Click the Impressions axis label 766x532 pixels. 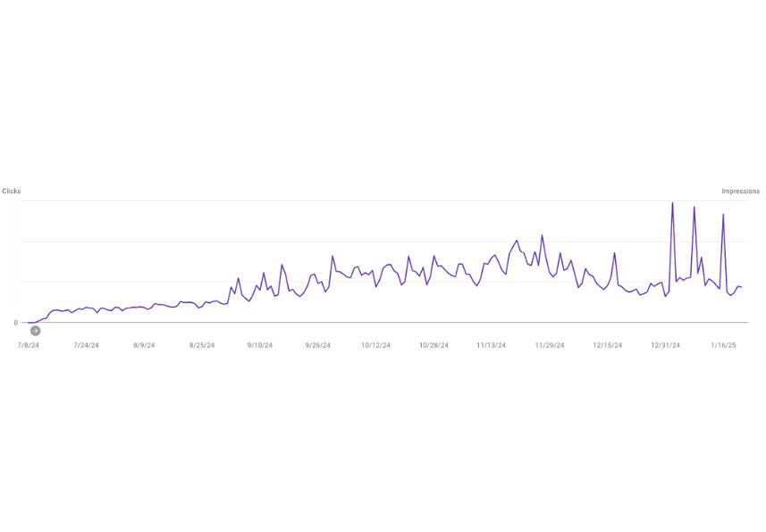coord(741,191)
